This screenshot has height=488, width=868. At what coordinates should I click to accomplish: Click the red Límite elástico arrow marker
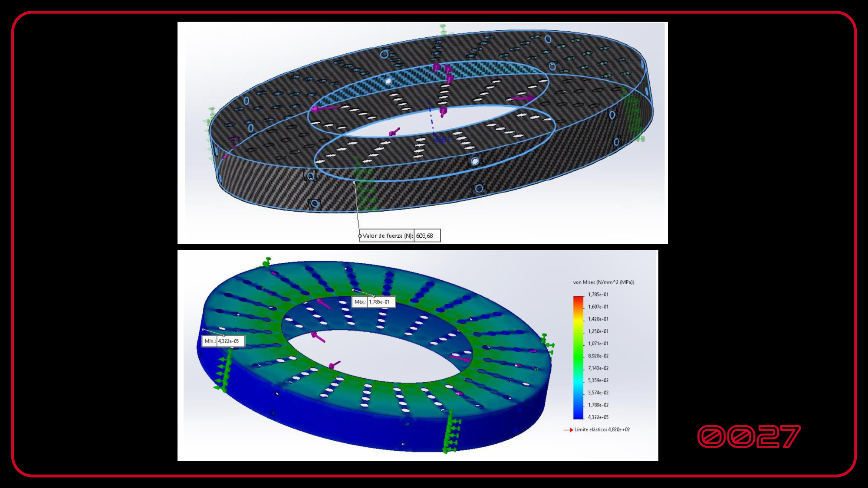pyautogui.click(x=568, y=430)
